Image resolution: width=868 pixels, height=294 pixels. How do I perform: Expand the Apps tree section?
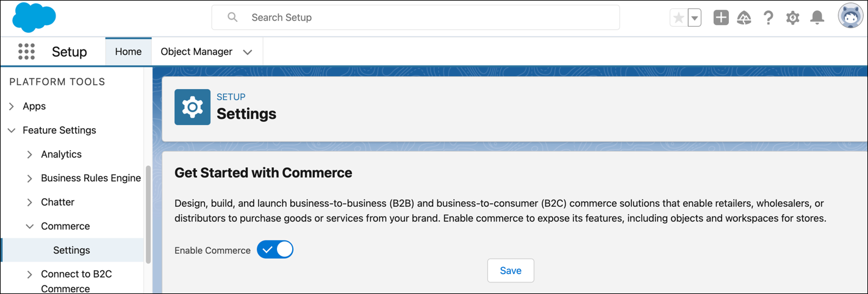(12, 106)
